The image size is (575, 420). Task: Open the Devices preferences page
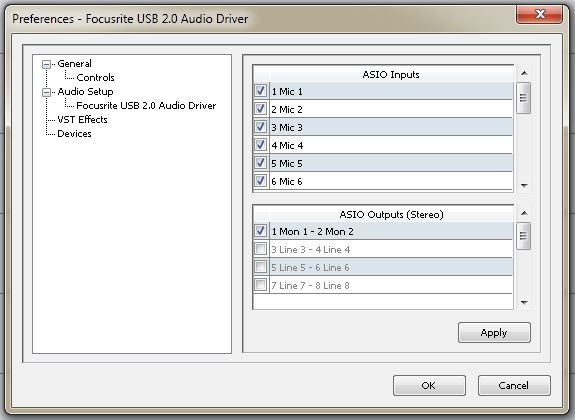(x=74, y=134)
